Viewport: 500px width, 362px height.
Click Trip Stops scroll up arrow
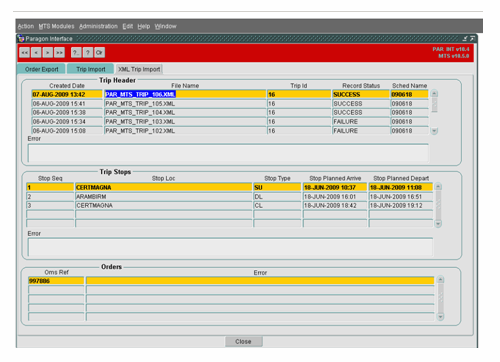coord(438,186)
